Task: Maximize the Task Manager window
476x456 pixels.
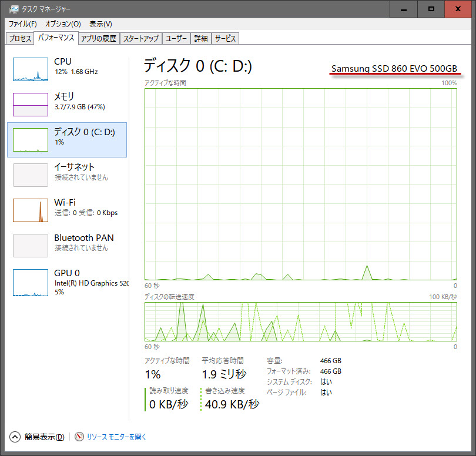Action: point(431,9)
